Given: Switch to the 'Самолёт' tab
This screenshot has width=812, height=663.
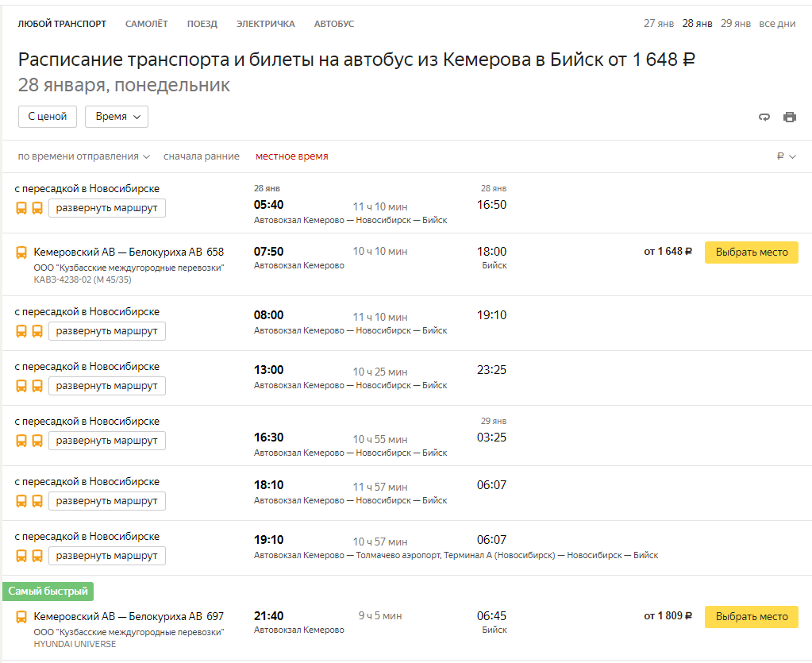Looking at the screenshot, I should pyautogui.click(x=146, y=24).
